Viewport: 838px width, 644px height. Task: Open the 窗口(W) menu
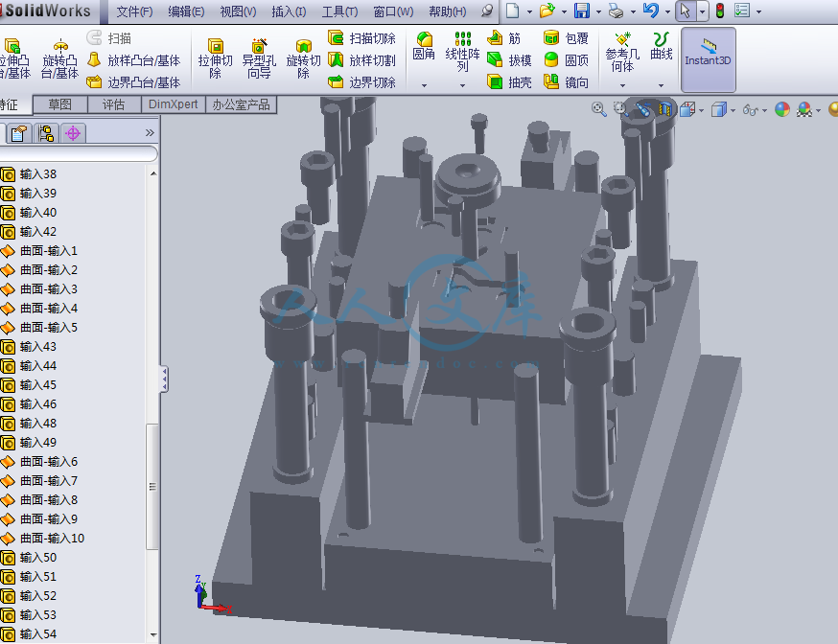coord(393,11)
